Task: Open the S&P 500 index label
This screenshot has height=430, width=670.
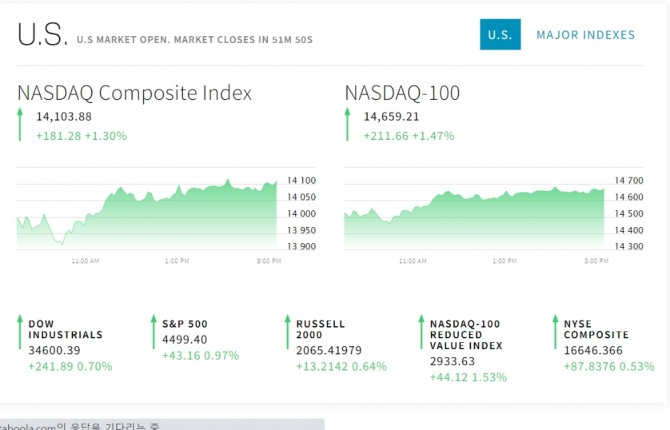Action: pyautogui.click(x=184, y=324)
